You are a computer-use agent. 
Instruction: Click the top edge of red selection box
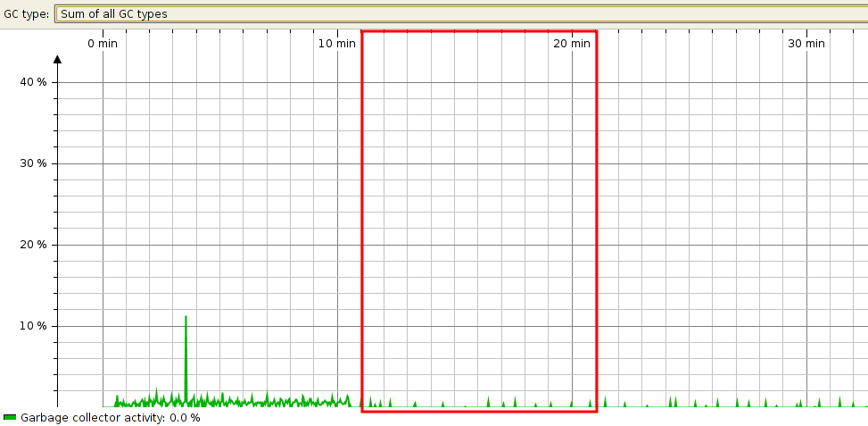479,32
